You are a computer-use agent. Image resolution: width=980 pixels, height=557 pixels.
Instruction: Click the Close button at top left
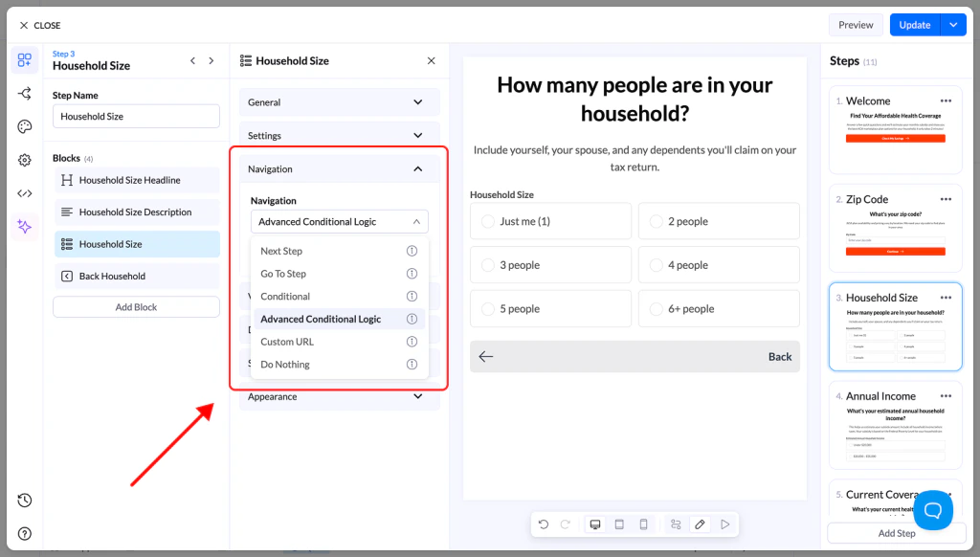point(40,25)
